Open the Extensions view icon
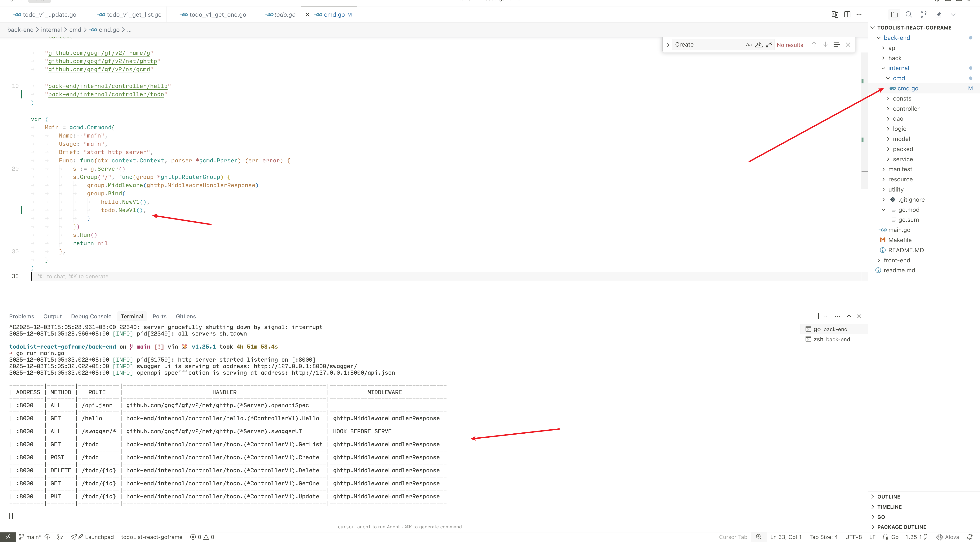The image size is (980, 542). coord(938,15)
